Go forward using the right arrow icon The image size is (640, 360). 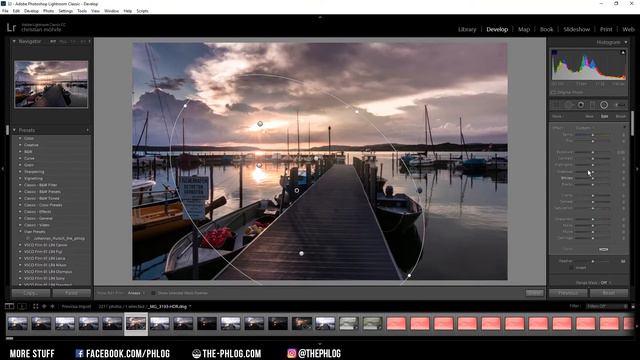[x=52, y=306]
